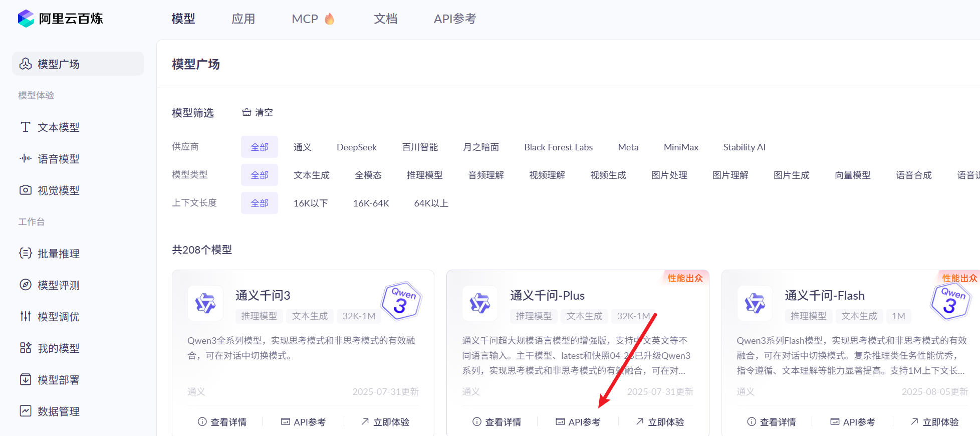Image resolution: width=980 pixels, height=436 pixels.
Task: Filter supplier by Stability AI
Action: pyautogui.click(x=745, y=147)
